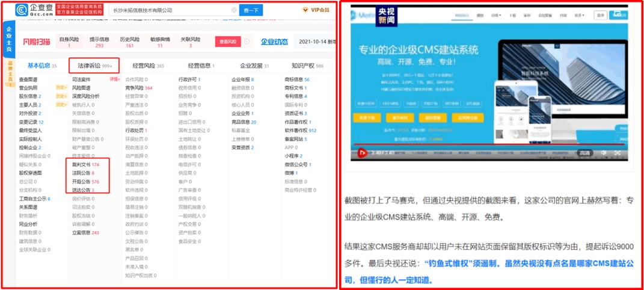This screenshot has width=644, height=290.
Task: Open the 最终受益人 entry
Action: point(31,131)
